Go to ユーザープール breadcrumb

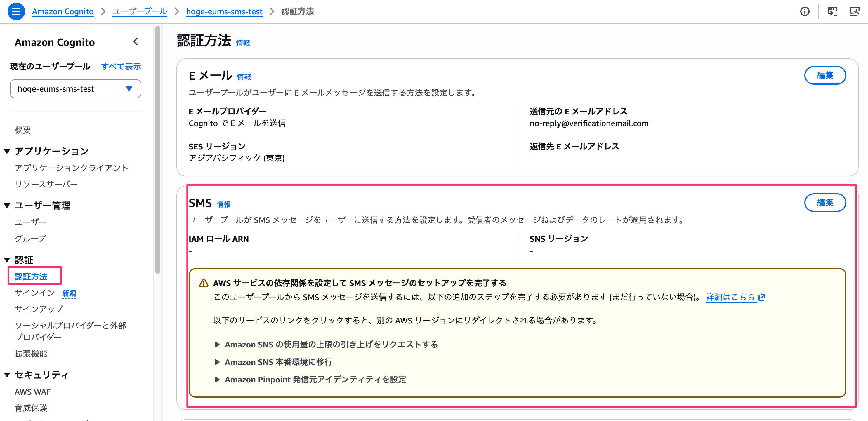click(140, 11)
